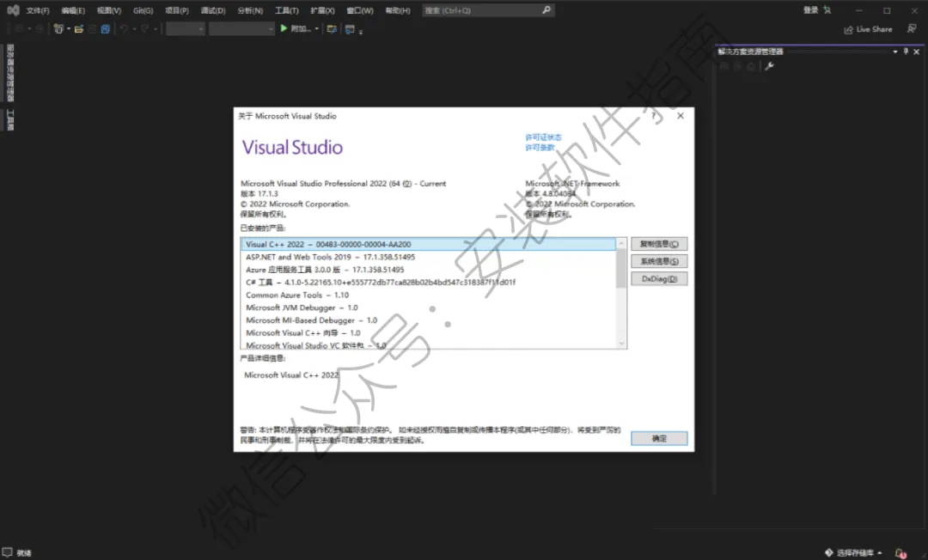This screenshot has width=928, height=560.
Task: Select ASP.NET and Web Tools 2019 row
Action: click(x=428, y=257)
